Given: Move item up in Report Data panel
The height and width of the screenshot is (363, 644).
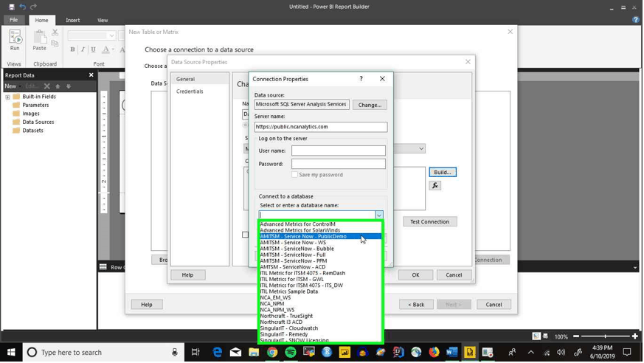Looking at the screenshot, I should click(x=58, y=86).
